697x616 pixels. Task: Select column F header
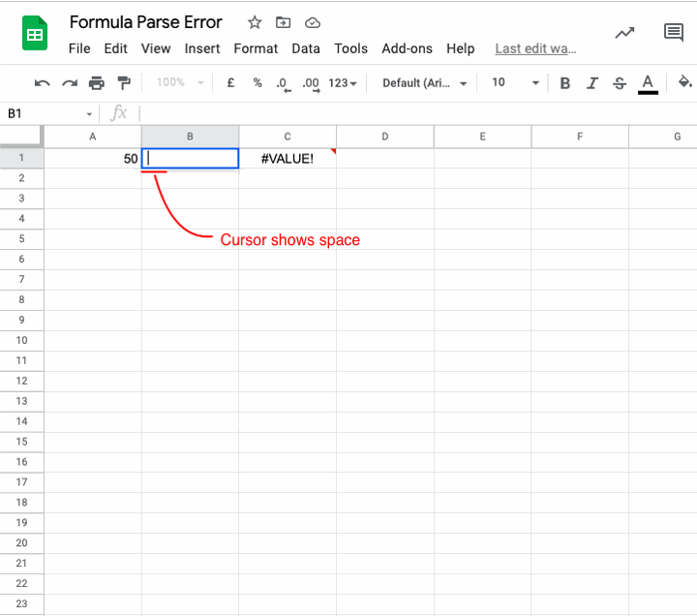(x=580, y=137)
